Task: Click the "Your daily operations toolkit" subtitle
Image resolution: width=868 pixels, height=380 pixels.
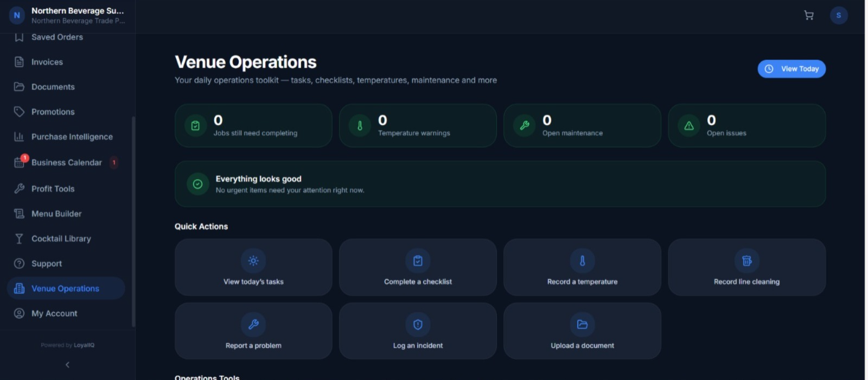Action: click(x=336, y=80)
